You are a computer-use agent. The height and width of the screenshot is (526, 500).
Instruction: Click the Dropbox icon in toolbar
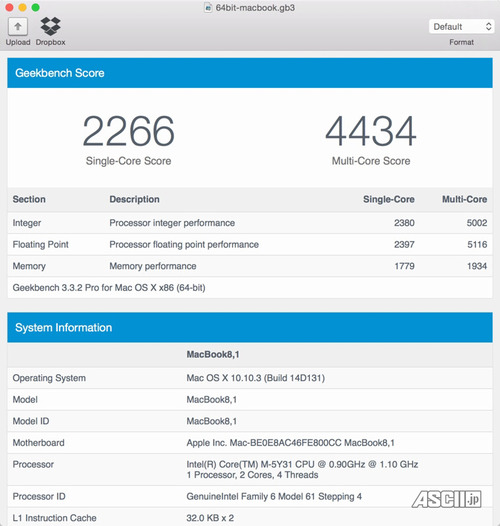50,26
